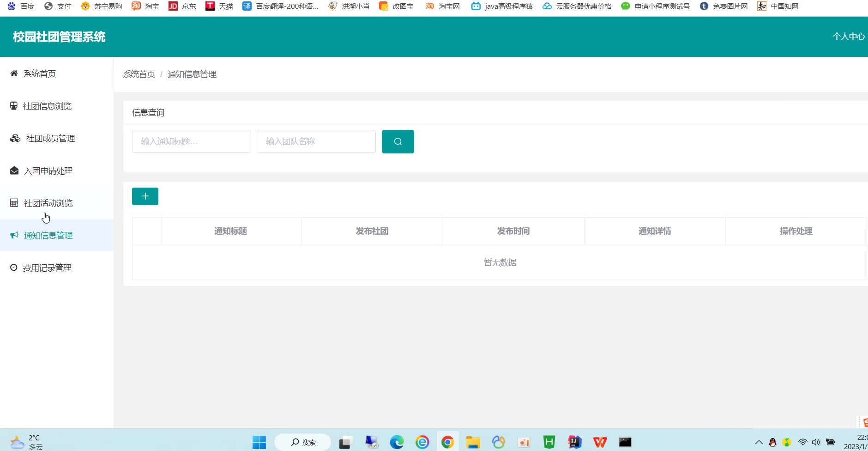
Task: Open Google Chrome from the taskbar
Action: click(447, 442)
